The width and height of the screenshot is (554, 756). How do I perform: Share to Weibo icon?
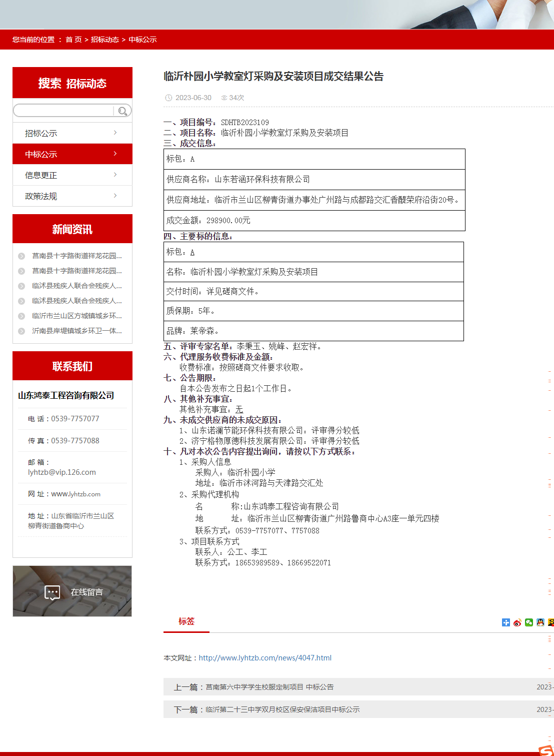click(x=517, y=622)
